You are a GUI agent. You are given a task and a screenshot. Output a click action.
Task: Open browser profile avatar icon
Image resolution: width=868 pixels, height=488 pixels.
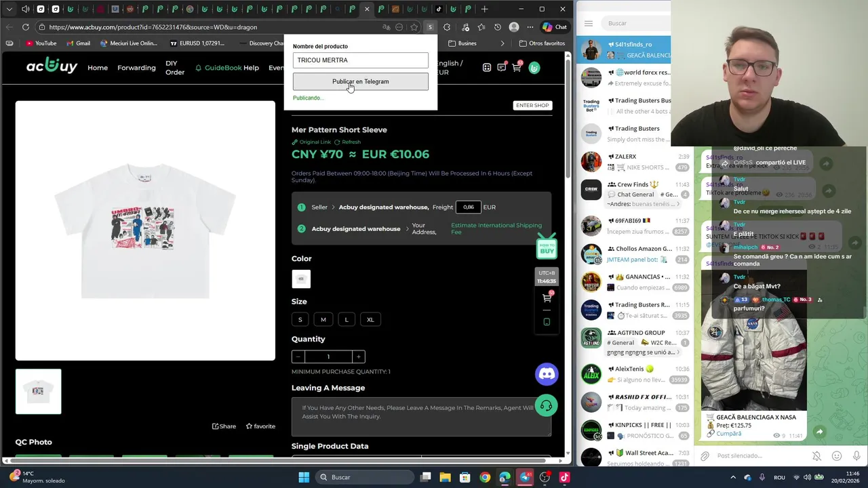coord(514,27)
